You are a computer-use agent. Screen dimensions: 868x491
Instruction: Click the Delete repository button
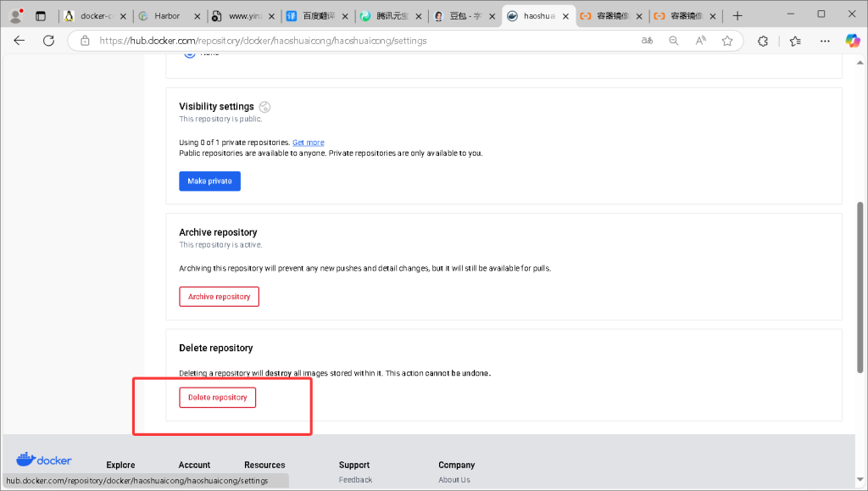click(217, 398)
